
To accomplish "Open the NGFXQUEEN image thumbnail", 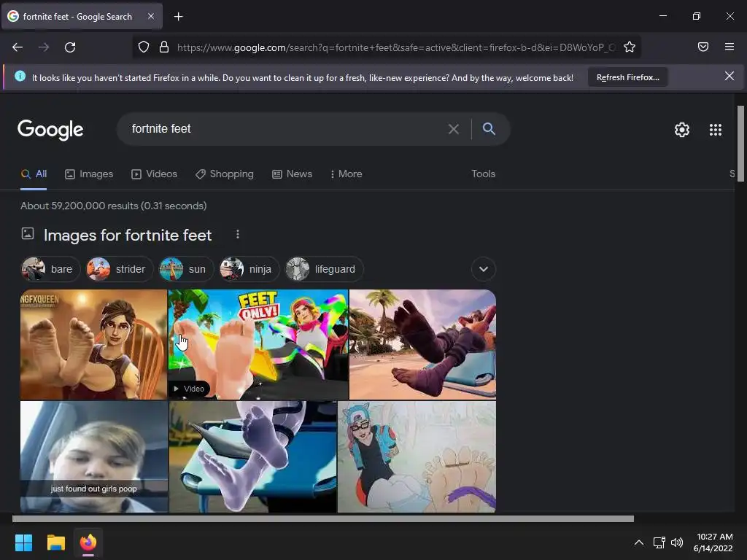I will click(93, 344).
